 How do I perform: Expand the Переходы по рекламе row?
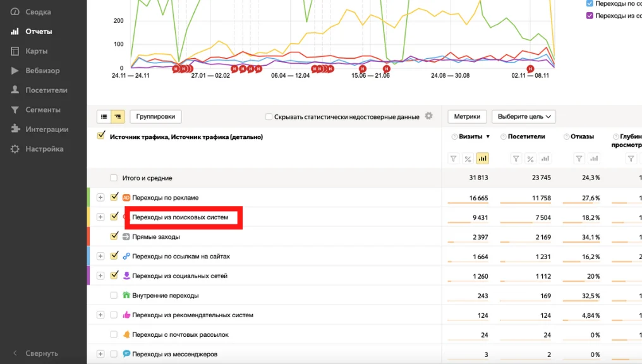[100, 197]
